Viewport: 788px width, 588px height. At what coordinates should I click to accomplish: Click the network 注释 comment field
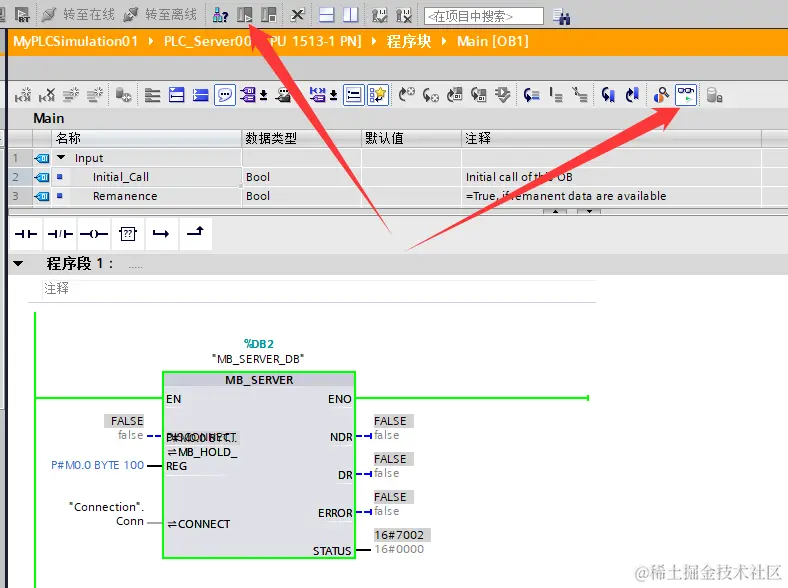(319, 289)
